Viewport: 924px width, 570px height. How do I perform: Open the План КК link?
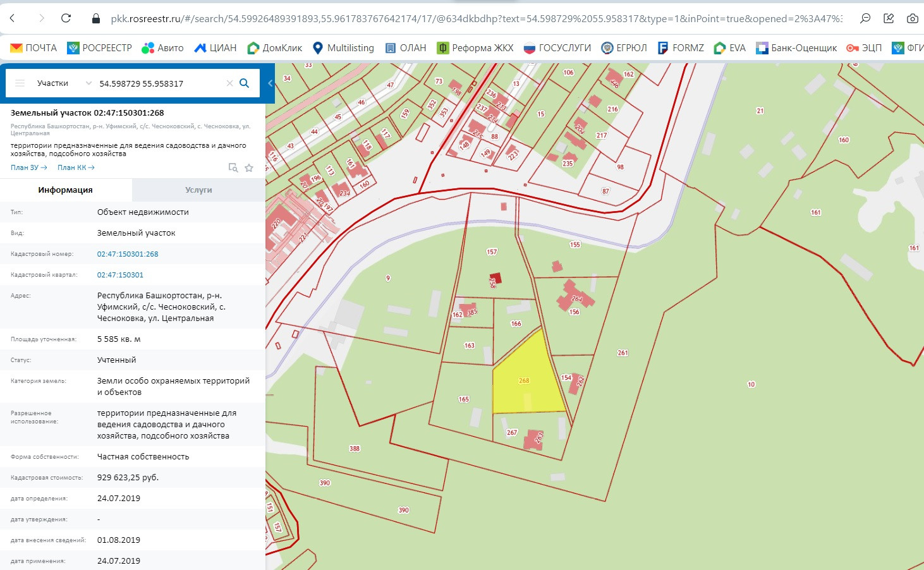coord(75,167)
